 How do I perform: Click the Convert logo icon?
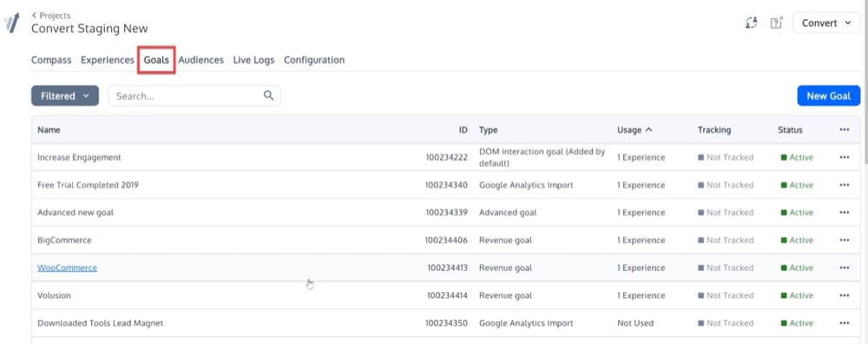tap(11, 23)
